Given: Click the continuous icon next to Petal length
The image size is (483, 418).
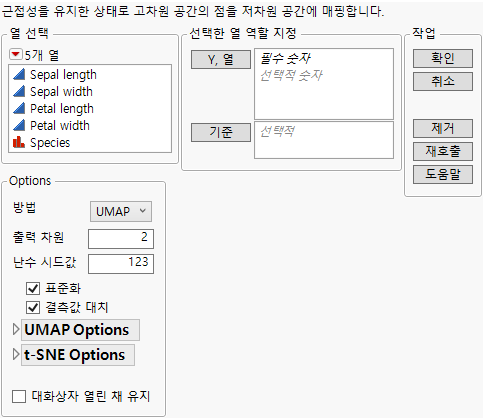Looking at the screenshot, I should [19, 108].
